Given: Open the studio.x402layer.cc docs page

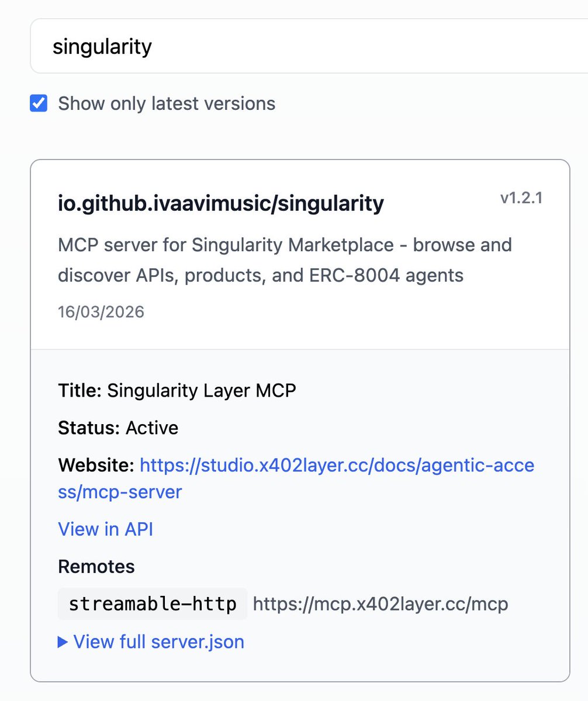Looking at the screenshot, I should 337,466.
